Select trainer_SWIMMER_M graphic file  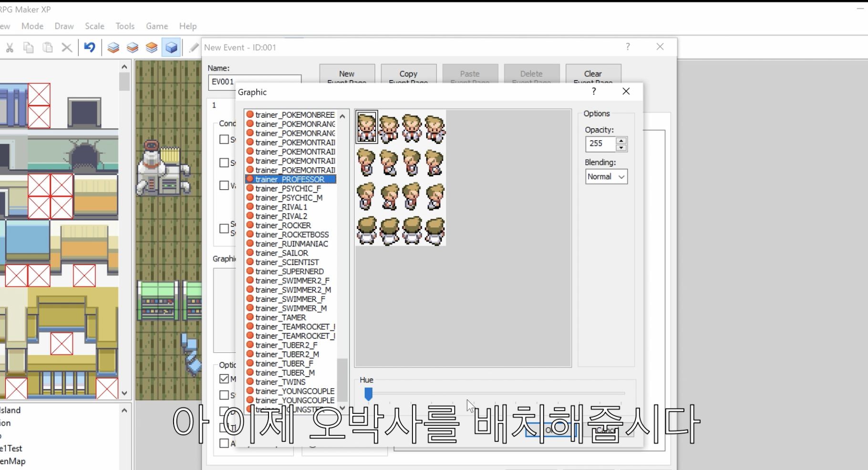(x=291, y=308)
